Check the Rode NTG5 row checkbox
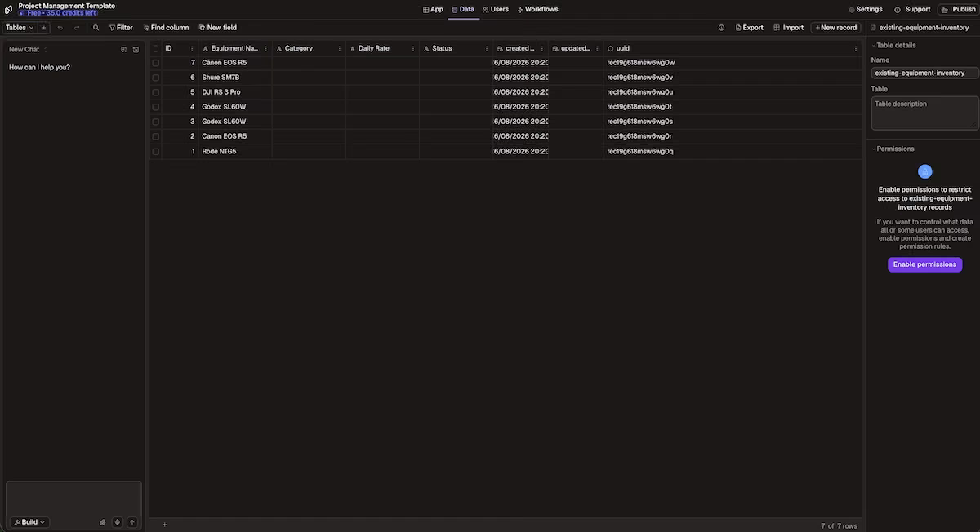Screen dimensions: 980x532 [x=155, y=151]
